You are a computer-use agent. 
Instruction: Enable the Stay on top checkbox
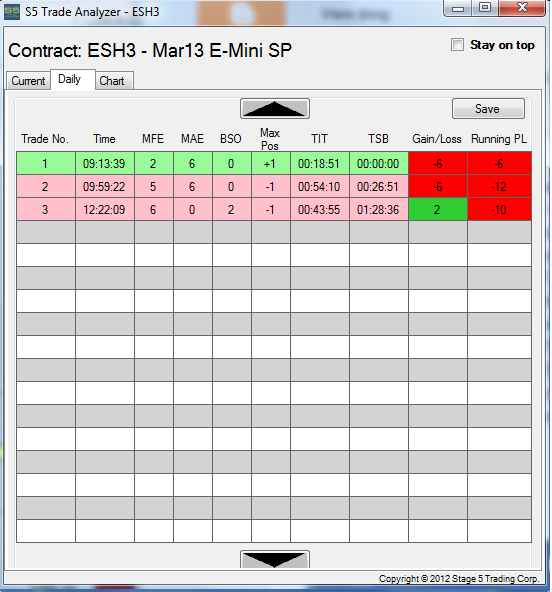pos(457,45)
